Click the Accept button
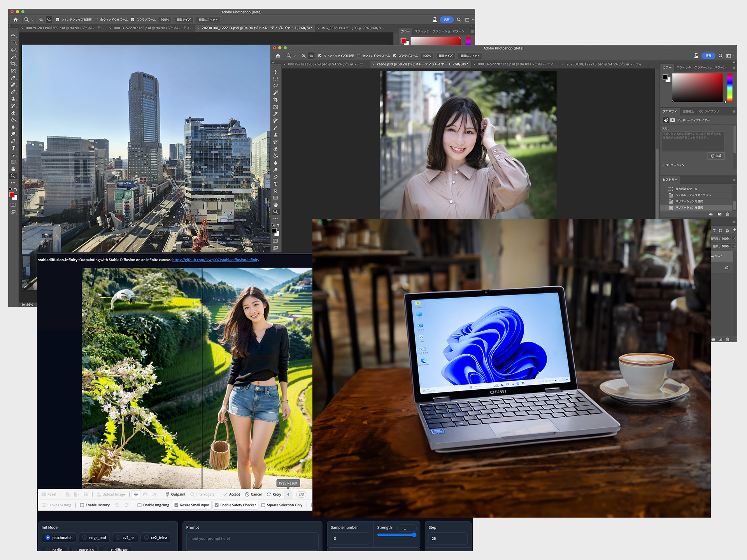This screenshot has height=560, width=747. click(231, 494)
